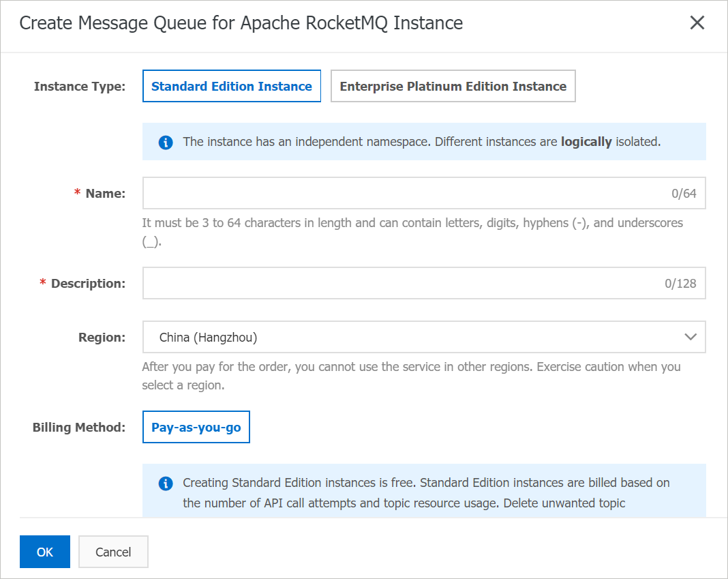Select Enterprise Platinum Edition Instance type

(x=453, y=86)
